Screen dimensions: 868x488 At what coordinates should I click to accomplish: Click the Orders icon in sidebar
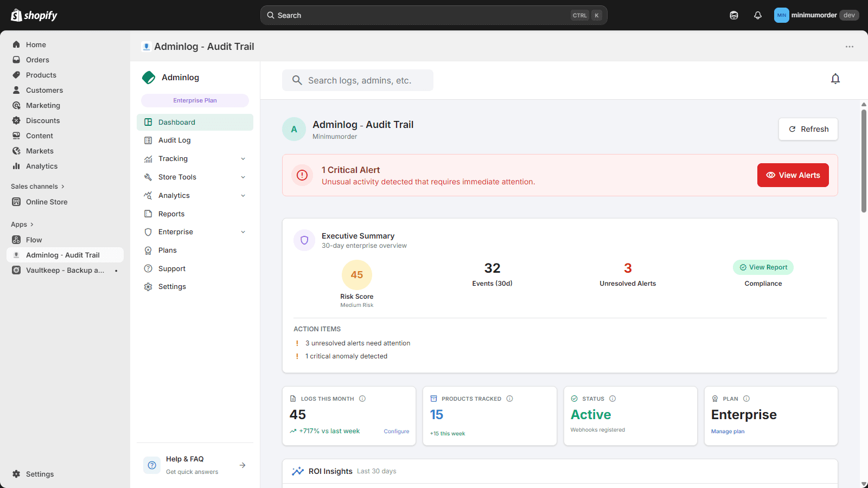click(x=16, y=60)
